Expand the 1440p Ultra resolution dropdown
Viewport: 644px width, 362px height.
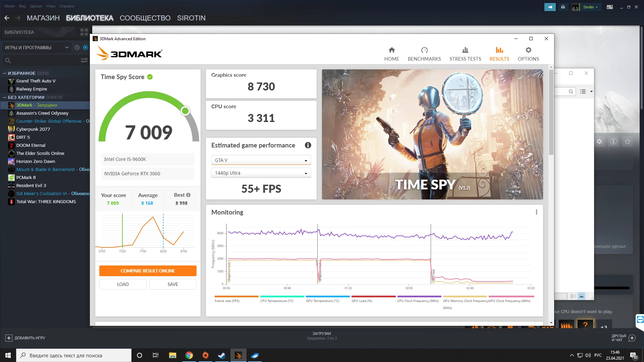(x=261, y=173)
